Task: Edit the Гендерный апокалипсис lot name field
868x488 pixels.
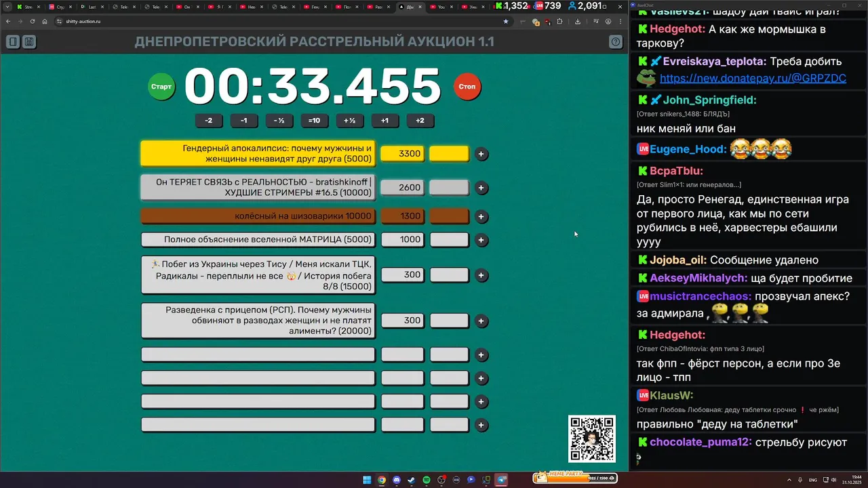Action: (x=258, y=154)
